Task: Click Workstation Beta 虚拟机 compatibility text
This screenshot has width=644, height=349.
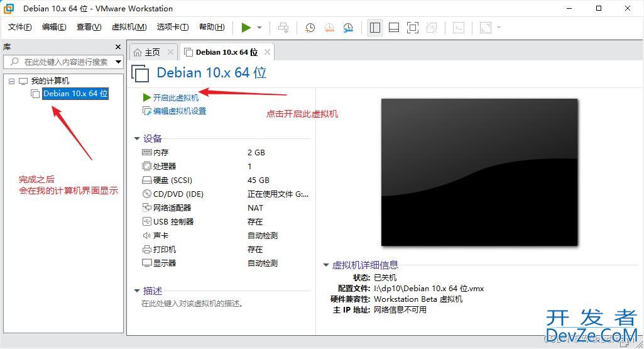Action: pos(418,299)
